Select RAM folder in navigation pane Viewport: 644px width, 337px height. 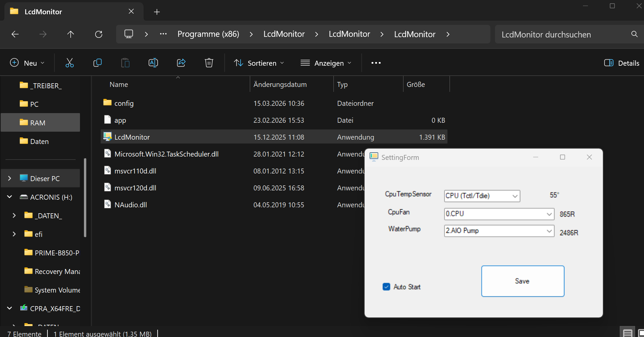[x=40, y=123]
